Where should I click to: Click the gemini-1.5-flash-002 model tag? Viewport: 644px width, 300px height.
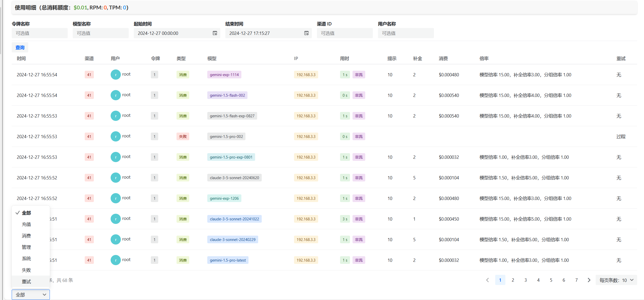click(227, 95)
